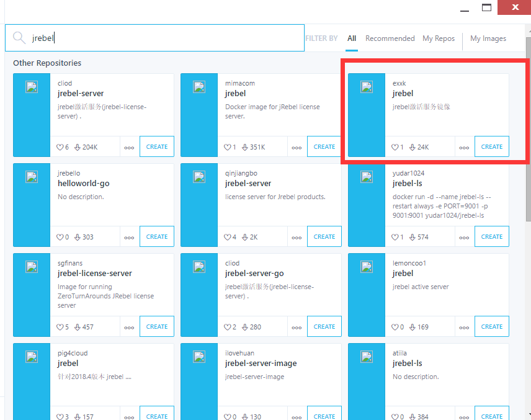Click heart icon on qinjiangbo jrebel-server
This screenshot has height=420, width=531.
(227, 237)
